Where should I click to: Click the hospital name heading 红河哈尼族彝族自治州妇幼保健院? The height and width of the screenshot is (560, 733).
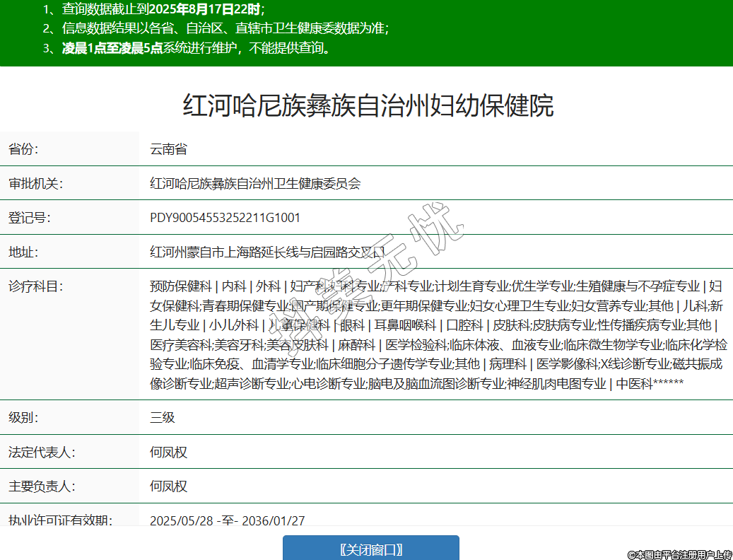point(368,105)
